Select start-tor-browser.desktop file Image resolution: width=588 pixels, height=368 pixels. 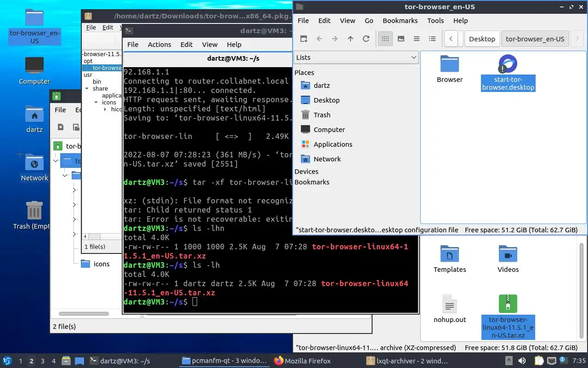pos(508,73)
